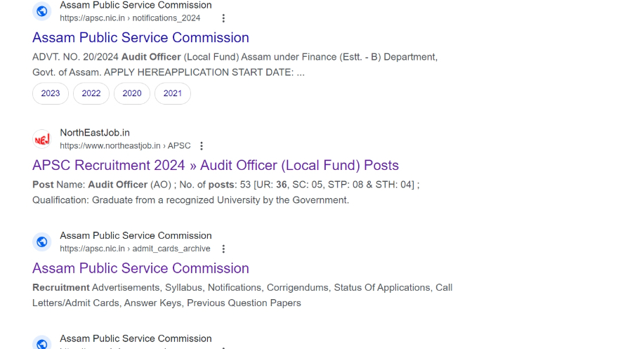Open three-dot menu next to notifications_2024 URL
The height and width of the screenshot is (349, 644).
coord(223,18)
